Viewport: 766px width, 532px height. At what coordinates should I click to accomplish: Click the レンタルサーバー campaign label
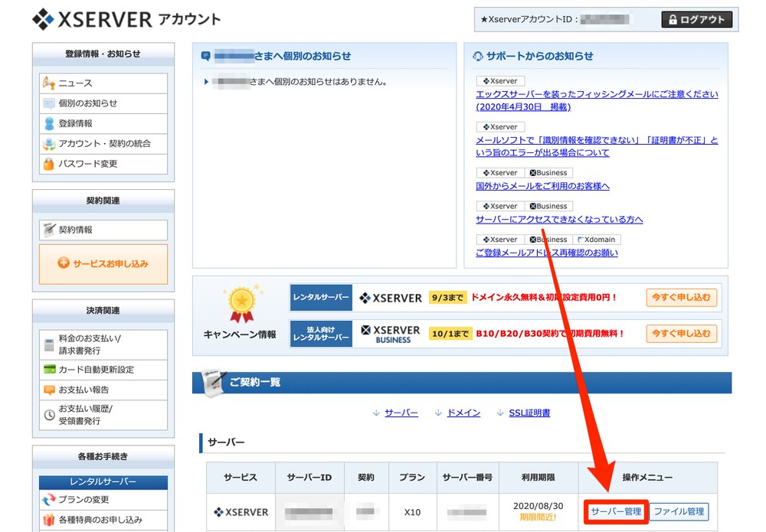click(321, 297)
